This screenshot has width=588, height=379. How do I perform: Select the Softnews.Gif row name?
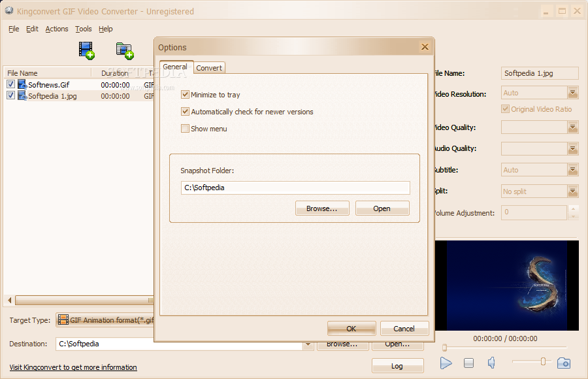tap(49, 85)
